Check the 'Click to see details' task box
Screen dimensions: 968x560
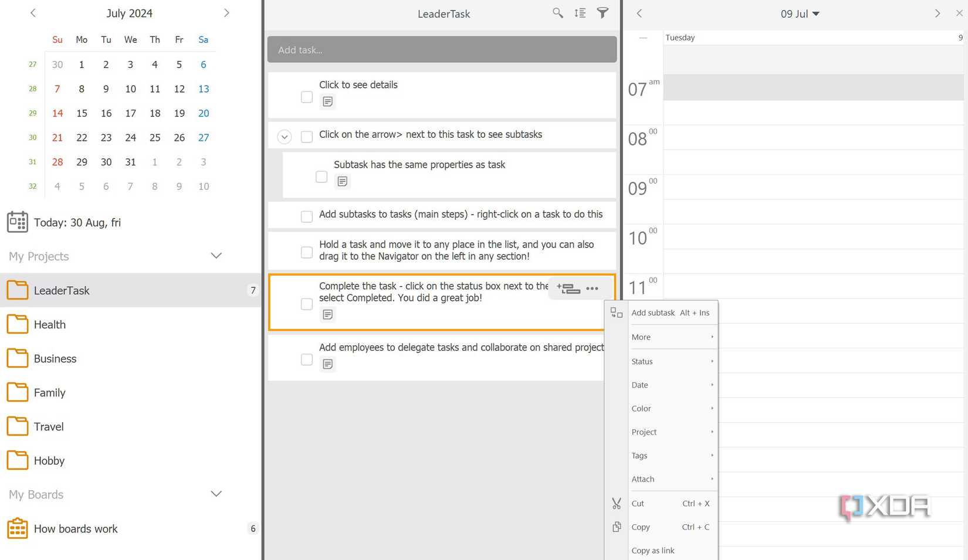pyautogui.click(x=307, y=97)
